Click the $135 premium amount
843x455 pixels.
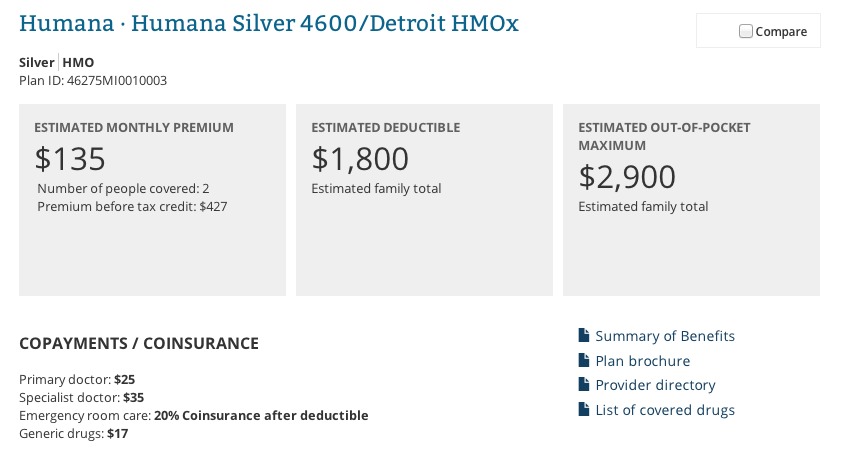tap(70, 159)
